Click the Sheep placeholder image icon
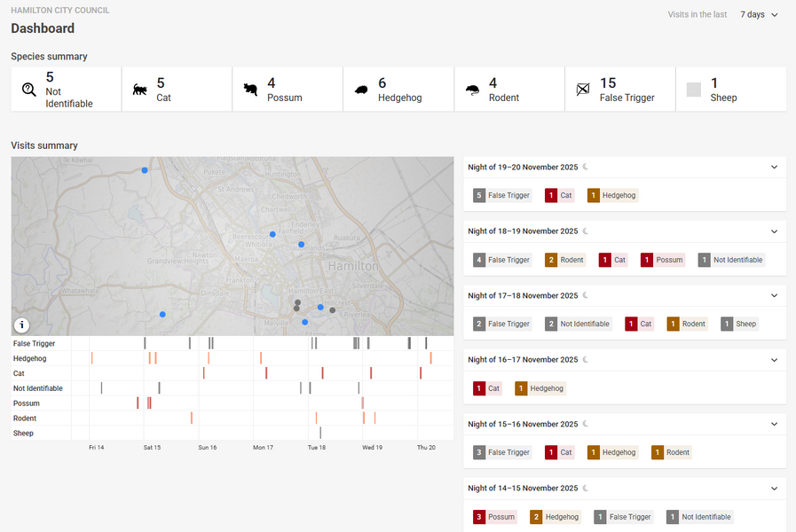 pyautogui.click(x=694, y=90)
